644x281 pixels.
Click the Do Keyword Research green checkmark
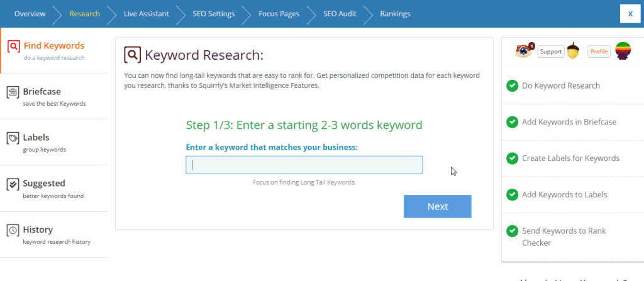coord(512,85)
